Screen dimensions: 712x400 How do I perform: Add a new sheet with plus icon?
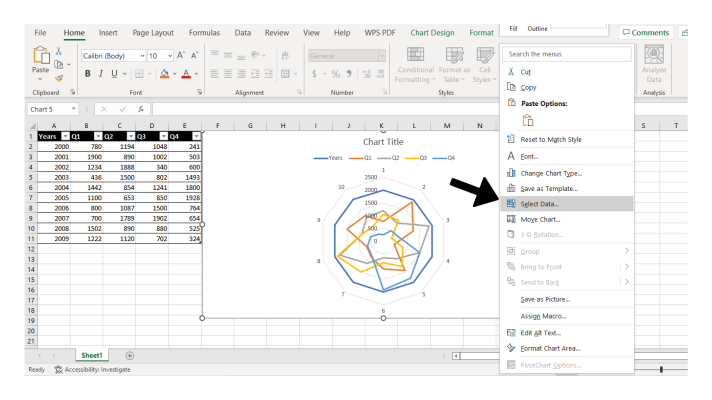(x=129, y=355)
